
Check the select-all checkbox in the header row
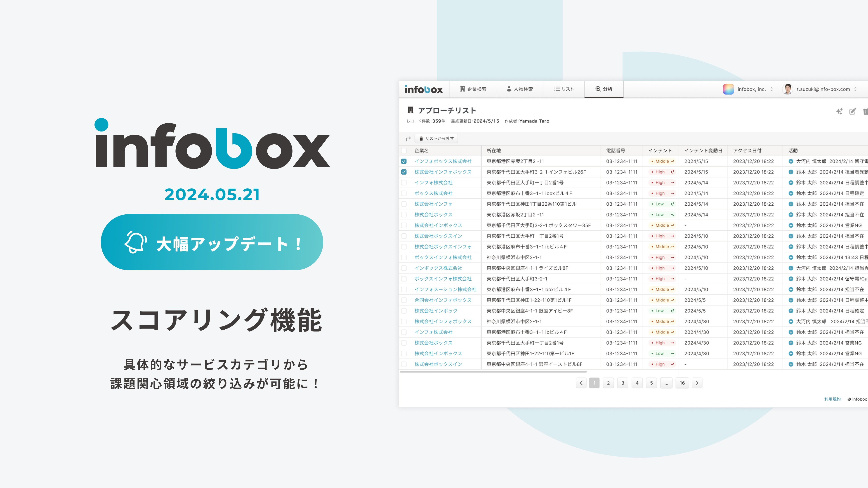404,151
